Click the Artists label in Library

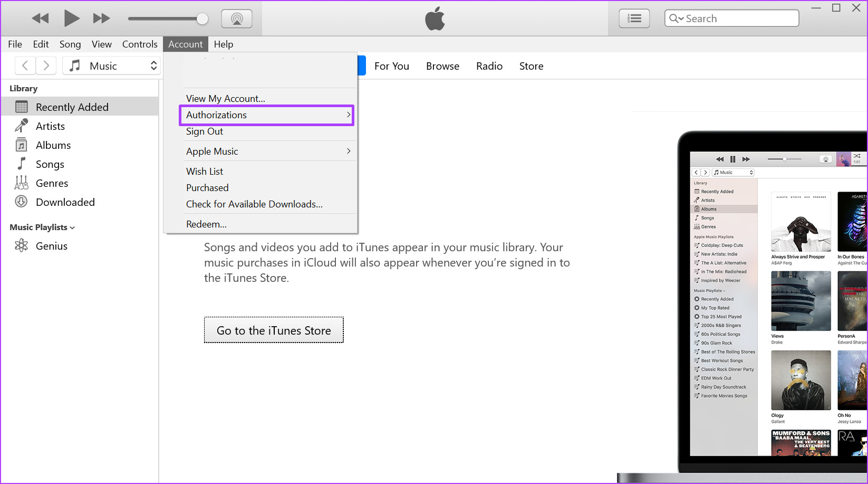50,126
